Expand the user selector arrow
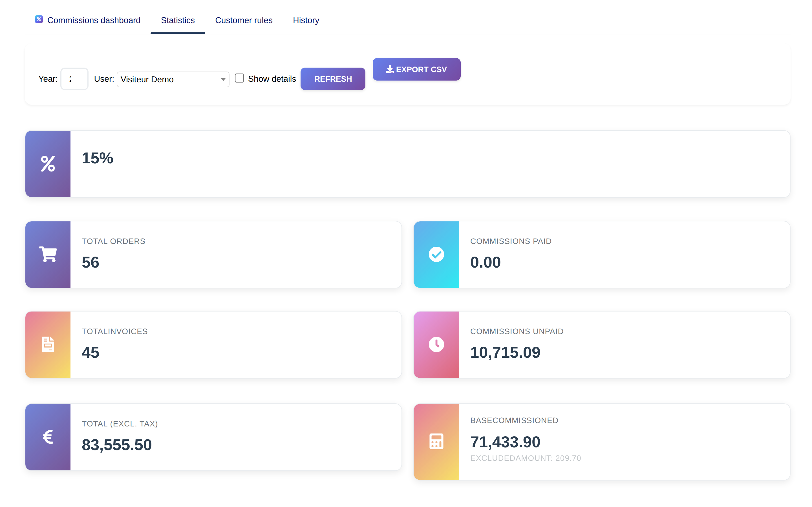Image resolution: width=812 pixels, height=507 pixels. [223, 79]
